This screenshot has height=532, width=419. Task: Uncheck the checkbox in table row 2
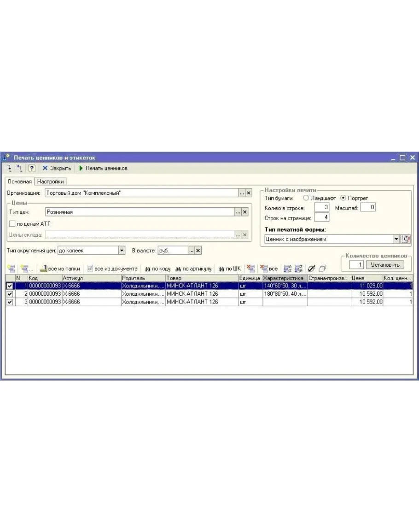pos(10,294)
